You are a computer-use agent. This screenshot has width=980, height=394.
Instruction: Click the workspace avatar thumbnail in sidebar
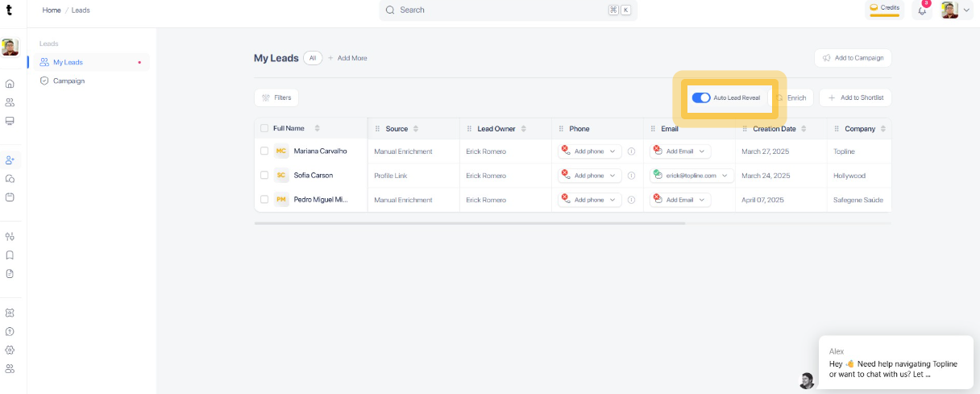[10, 47]
